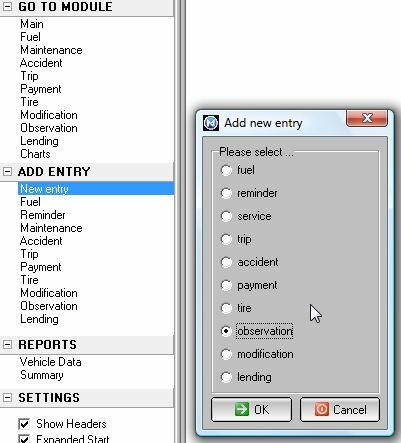Open the Charts module
The width and height of the screenshot is (401, 443).
point(35,154)
